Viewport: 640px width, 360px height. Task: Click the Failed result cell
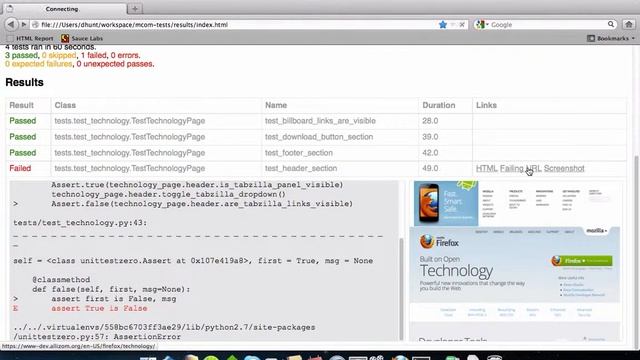20,169
